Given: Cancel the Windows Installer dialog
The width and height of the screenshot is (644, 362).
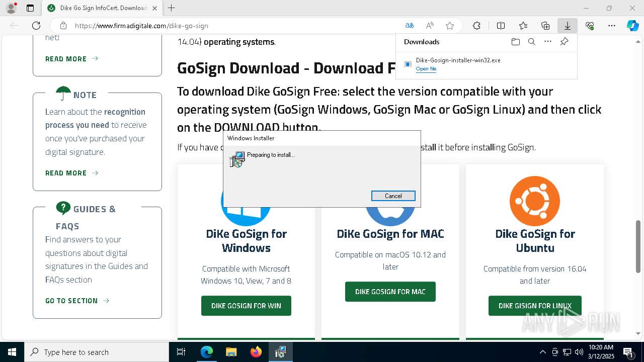Looking at the screenshot, I should click(x=393, y=196).
